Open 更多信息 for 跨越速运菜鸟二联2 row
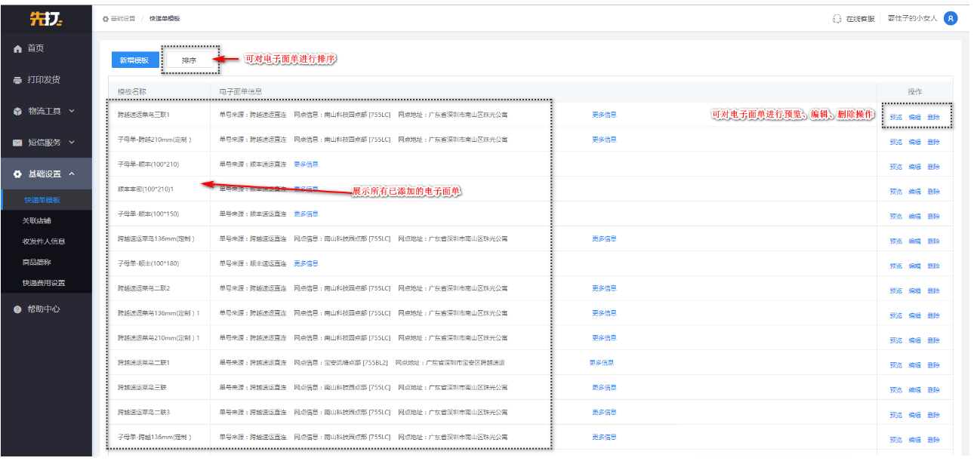 click(604, 289)
